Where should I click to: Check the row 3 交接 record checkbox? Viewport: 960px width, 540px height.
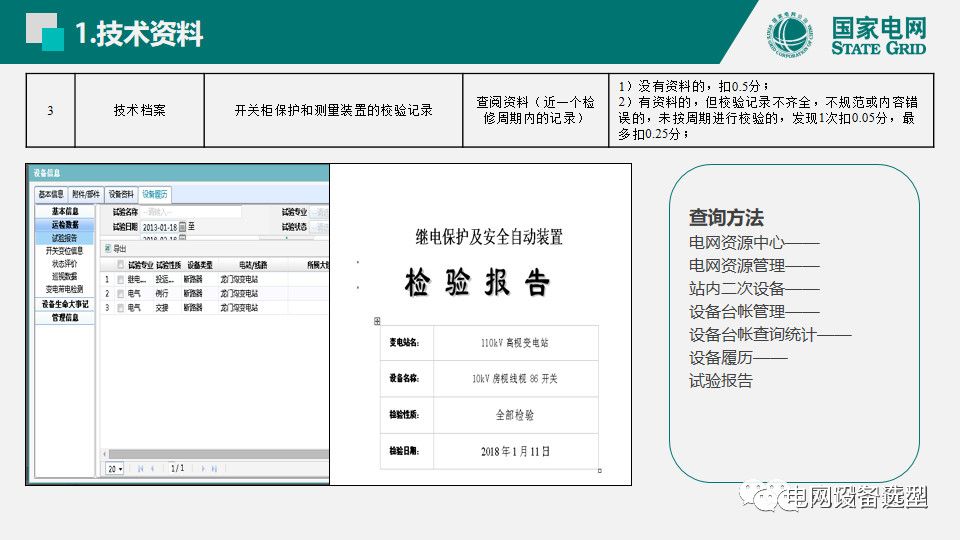tap(120, 308)
